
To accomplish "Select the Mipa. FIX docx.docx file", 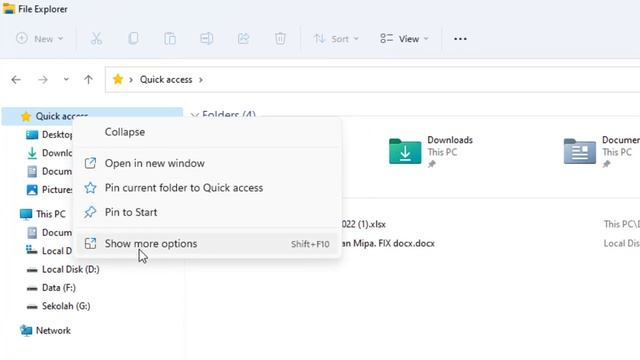I will [388, 244].
